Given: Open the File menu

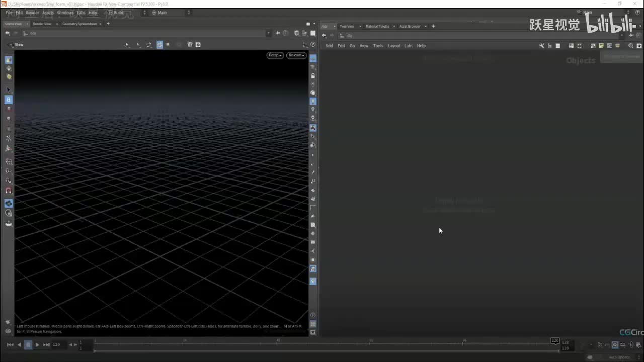Looking at the screenshot, I should [x=9, y=13].
